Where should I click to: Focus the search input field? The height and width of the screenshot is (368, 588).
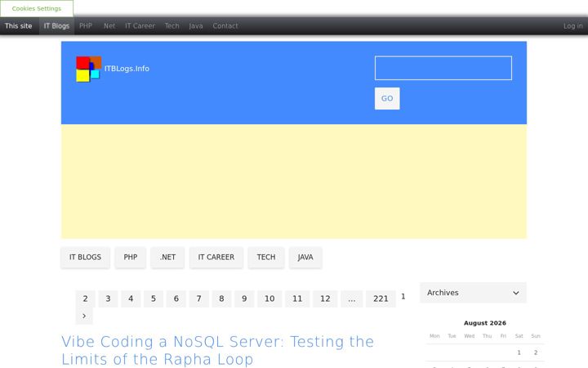pyautogui.click(x=443, y=68)
